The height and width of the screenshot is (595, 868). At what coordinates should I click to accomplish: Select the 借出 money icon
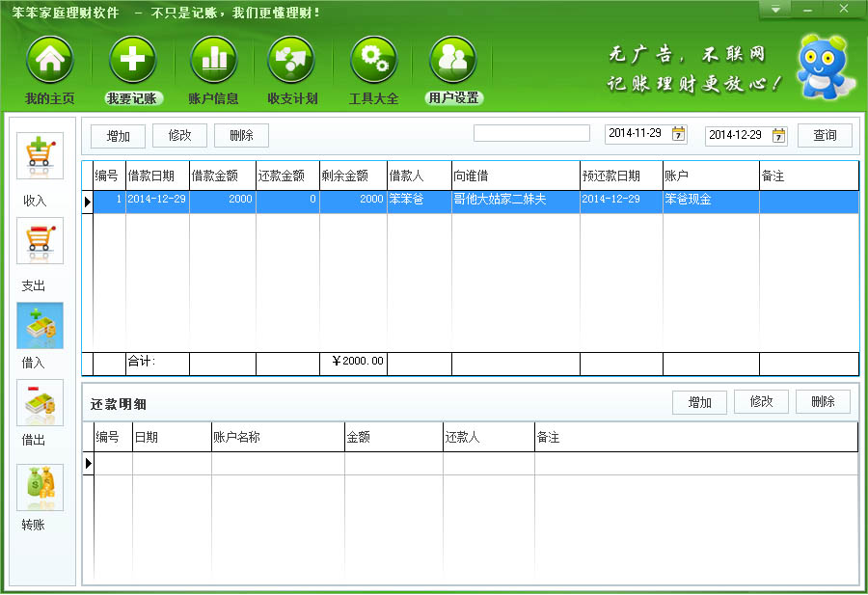click(x=40, y=403)
